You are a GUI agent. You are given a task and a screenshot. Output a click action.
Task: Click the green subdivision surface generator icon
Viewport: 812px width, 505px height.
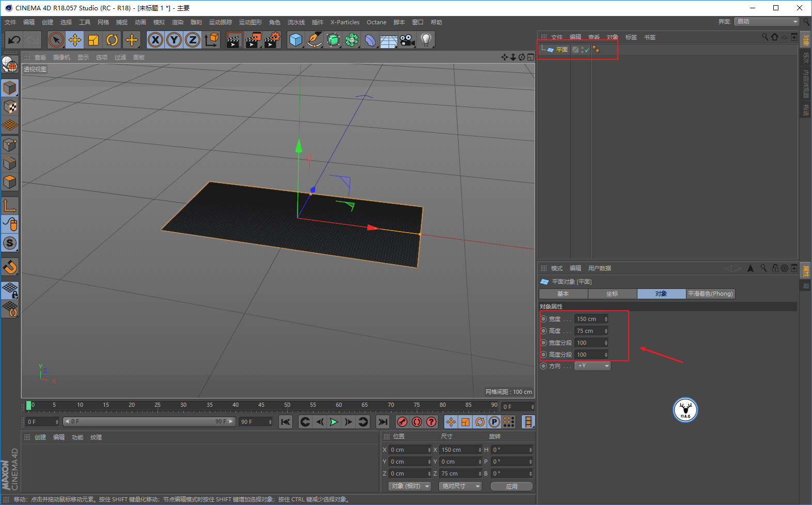pos(333,40)
